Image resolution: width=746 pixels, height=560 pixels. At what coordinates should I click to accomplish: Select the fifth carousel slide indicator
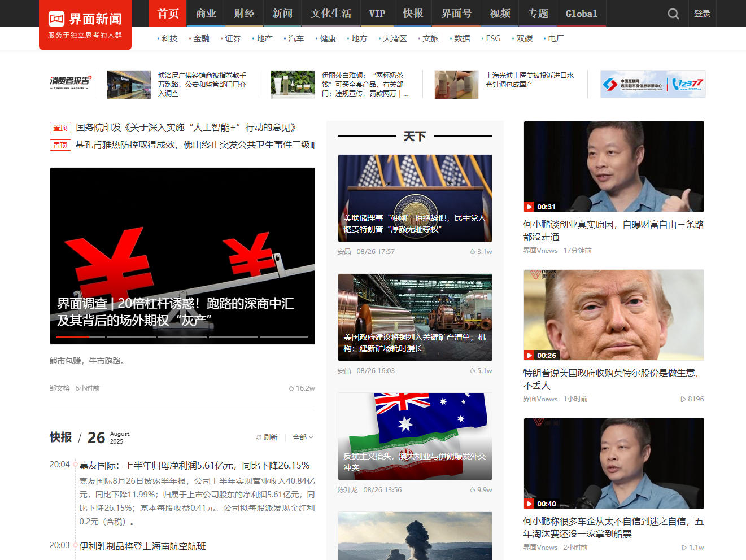tap(283, 337)
